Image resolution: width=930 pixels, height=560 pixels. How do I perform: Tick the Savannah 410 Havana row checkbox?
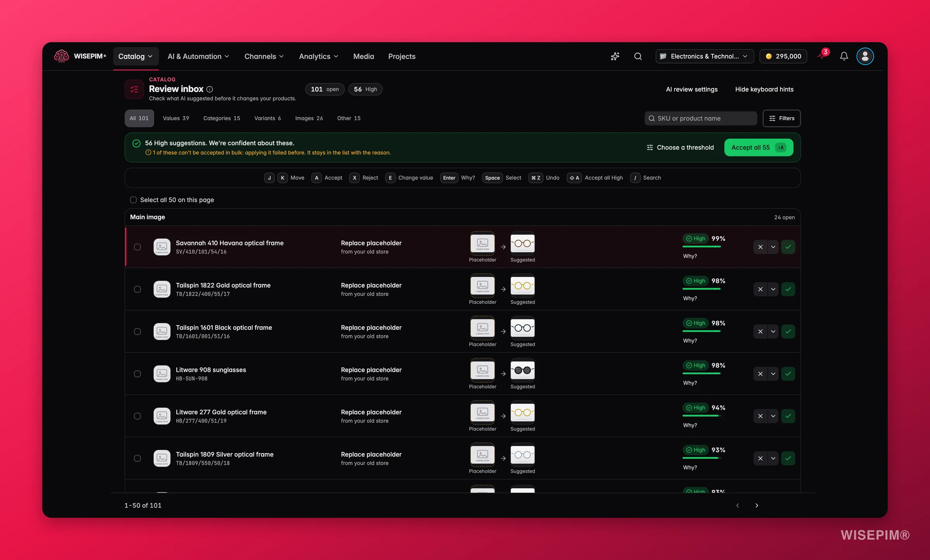(x=137, y=247)
